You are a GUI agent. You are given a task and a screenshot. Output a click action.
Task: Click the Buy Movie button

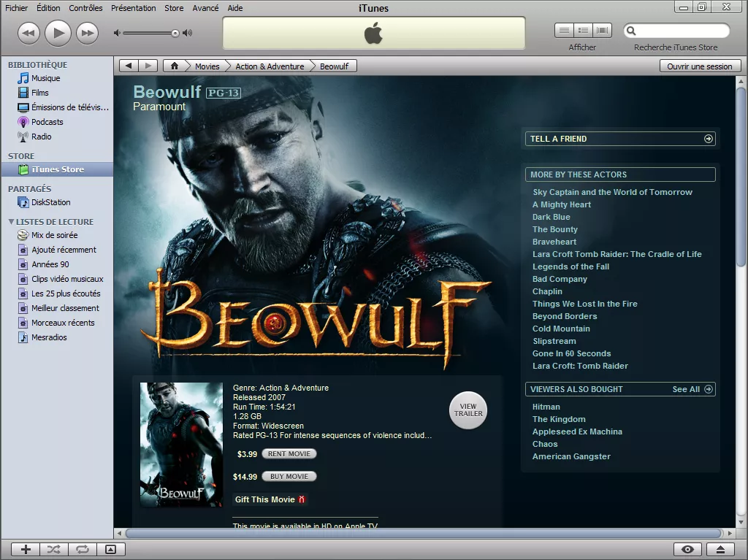click(x=289, y=477)
